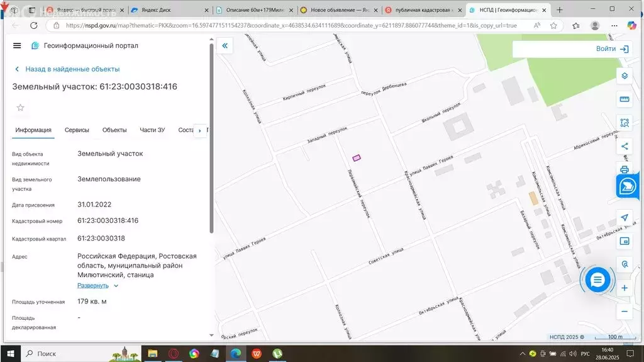Image resolution: width=644 pixels, height=362 pixels.
Task: Open the overview mini-map tool
Action: [x=625, y=241]
